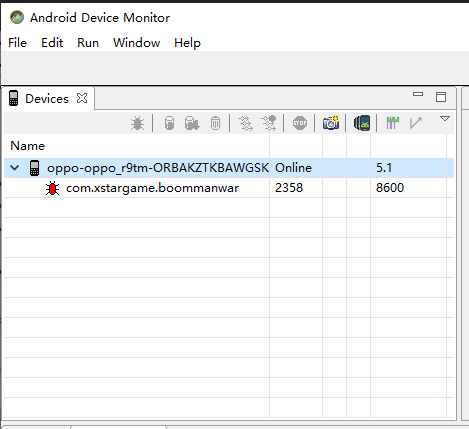This screenshot has width=469, height=429.
Task: Click the Start Method Profiling icon
Action: (269, 123)
